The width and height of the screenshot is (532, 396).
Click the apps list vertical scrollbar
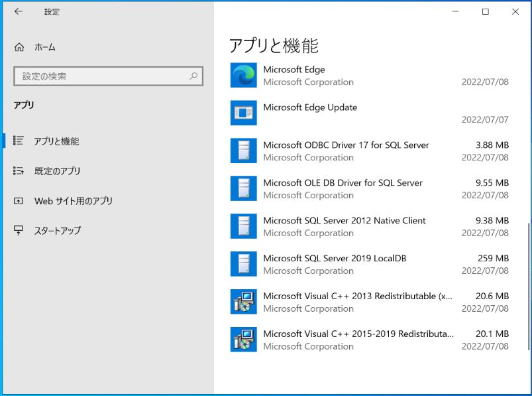[x=528, y=287]
